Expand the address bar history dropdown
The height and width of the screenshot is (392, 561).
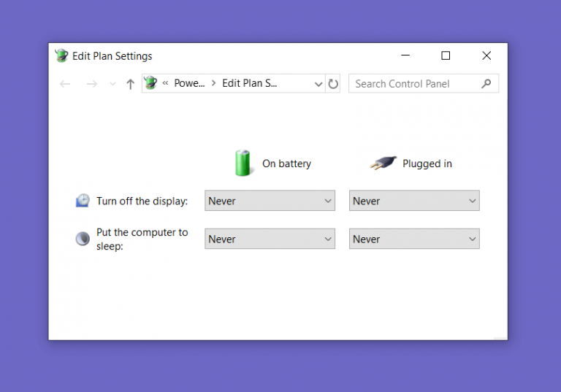click(x=318, y=84)
